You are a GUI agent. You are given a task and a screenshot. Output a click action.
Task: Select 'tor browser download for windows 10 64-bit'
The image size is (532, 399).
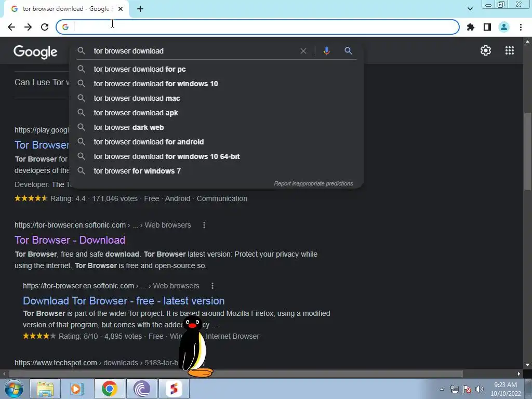tap(217, 157)
